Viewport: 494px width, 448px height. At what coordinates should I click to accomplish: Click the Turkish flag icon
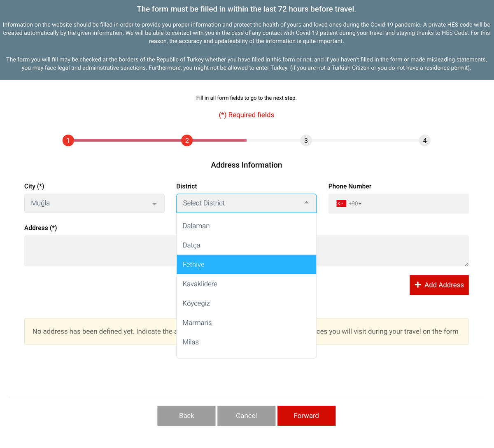click(x=341, y=203)
